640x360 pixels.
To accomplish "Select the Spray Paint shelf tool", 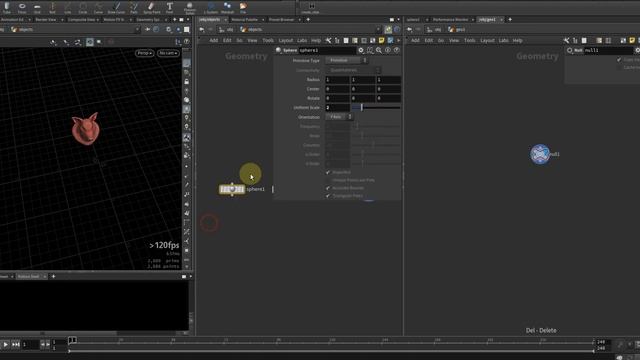I will [151, 8].
